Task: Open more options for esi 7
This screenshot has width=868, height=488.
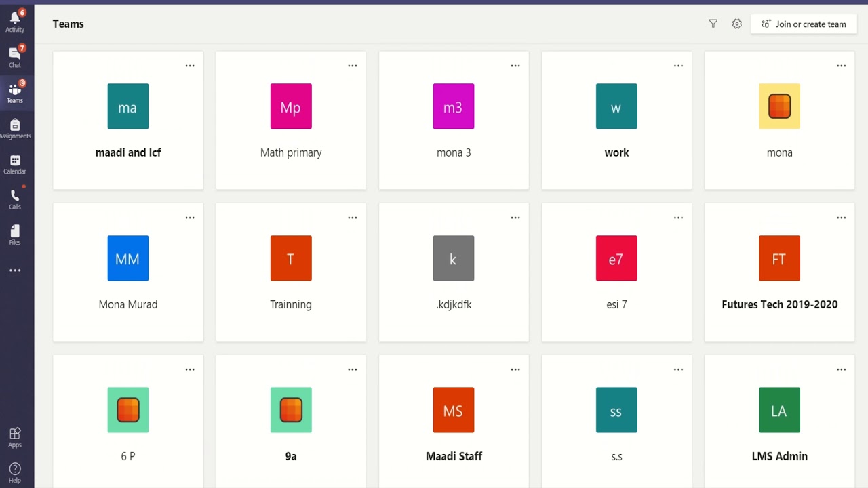Action: tap(678, 218)
